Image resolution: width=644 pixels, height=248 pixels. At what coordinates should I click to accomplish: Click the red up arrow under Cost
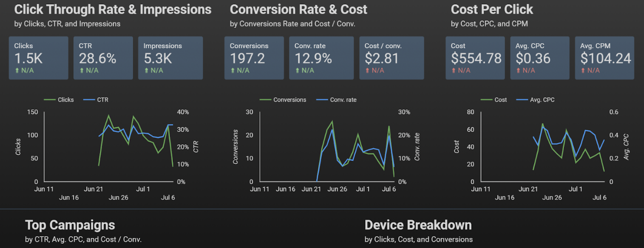coord(454,71)
